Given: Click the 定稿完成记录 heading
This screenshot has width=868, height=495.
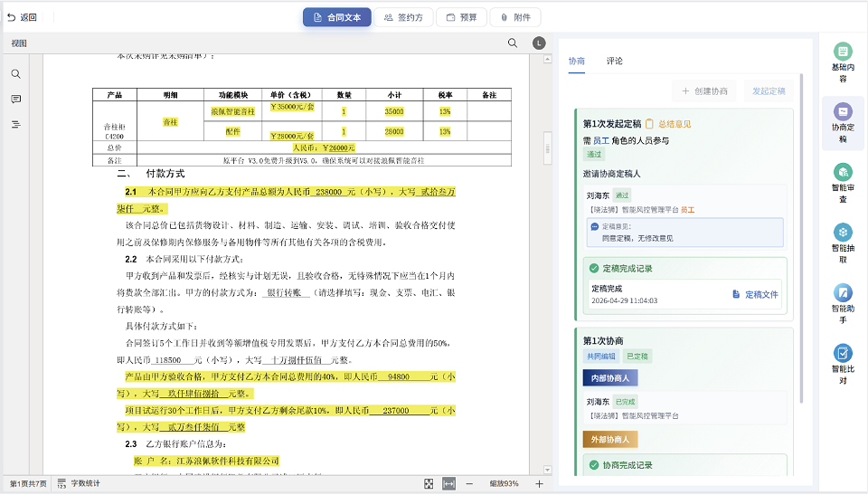Looking at the screenshot, I should point(627,269).
